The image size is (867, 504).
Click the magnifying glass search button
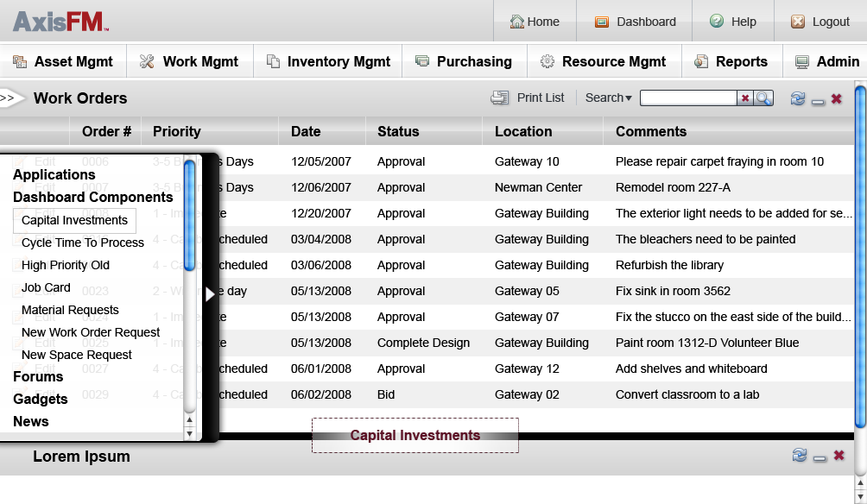click(x=764, y=98)
